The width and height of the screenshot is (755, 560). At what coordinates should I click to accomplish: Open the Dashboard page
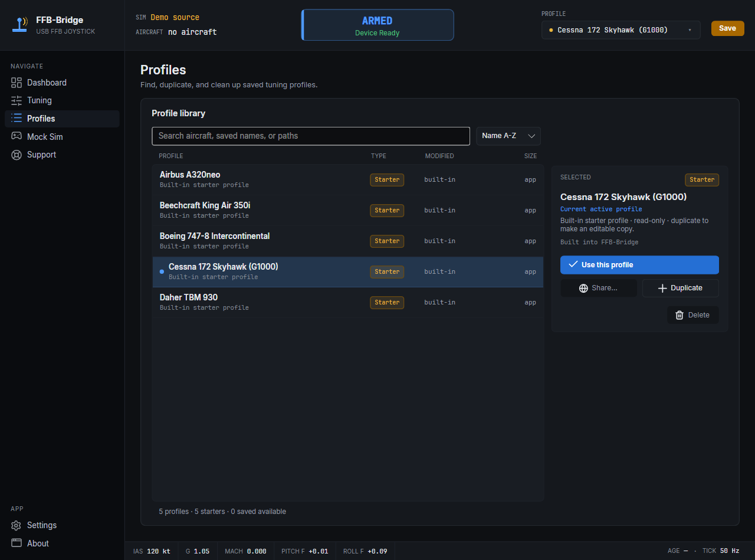click(x=62, y=83)
